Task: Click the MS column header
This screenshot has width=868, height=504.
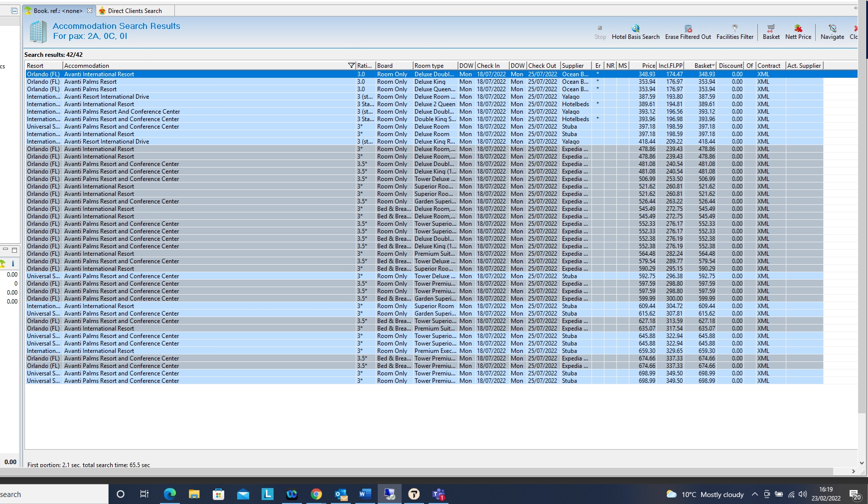Action: tap(623, 65)
